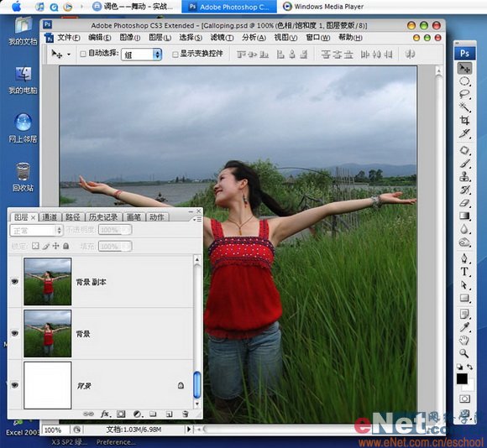Click the add layer mask icon
This screenshot has width=487, height=448.
[x=121, y=414]
